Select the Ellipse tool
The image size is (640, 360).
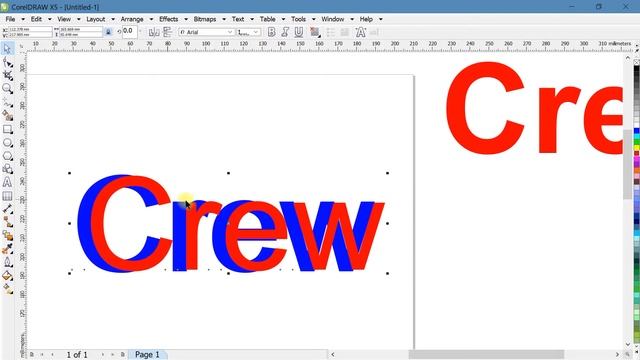7,143
